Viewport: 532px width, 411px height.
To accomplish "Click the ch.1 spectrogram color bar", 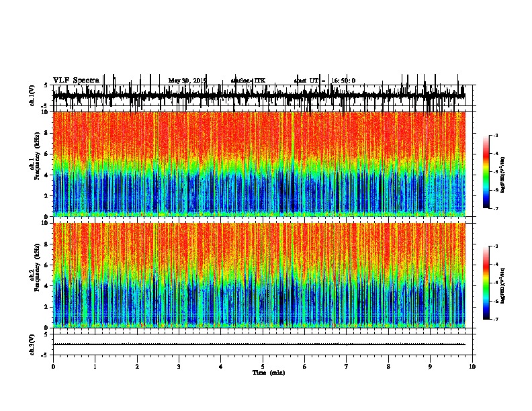I will pos(486,172).
